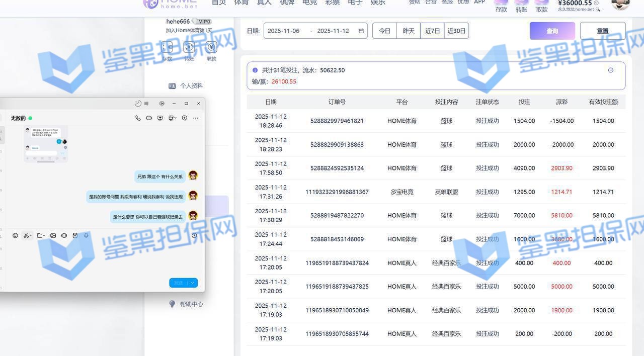Start a video call in chat
This screenshot has height=356, width=644.
pos(149,118)
